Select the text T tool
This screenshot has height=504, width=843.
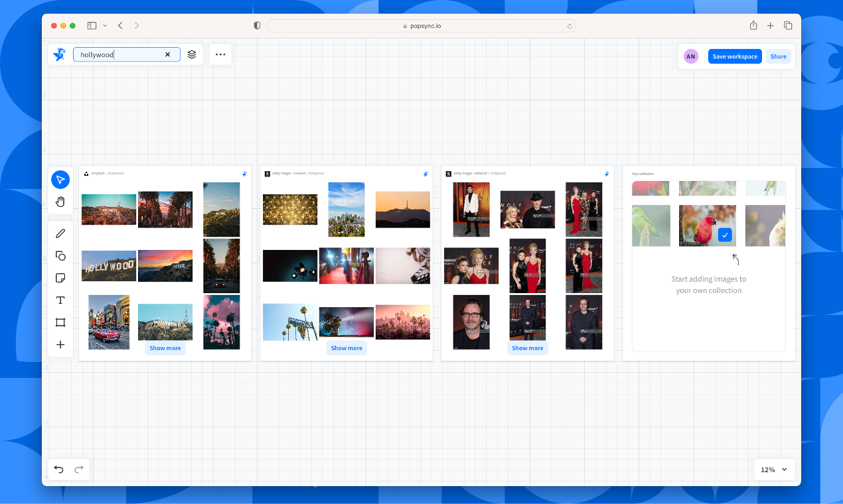[x=60, y=300]
